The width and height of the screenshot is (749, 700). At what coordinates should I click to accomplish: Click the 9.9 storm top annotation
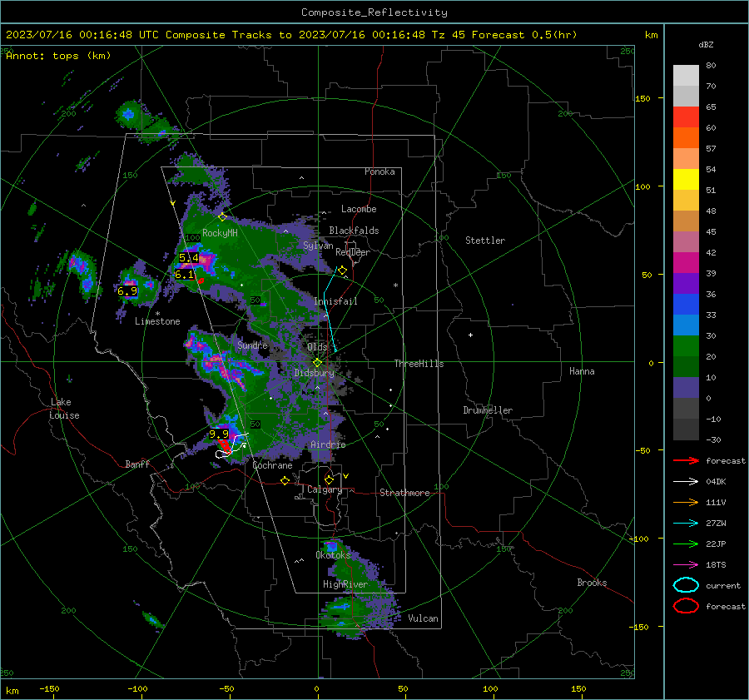tap(219, 434)
